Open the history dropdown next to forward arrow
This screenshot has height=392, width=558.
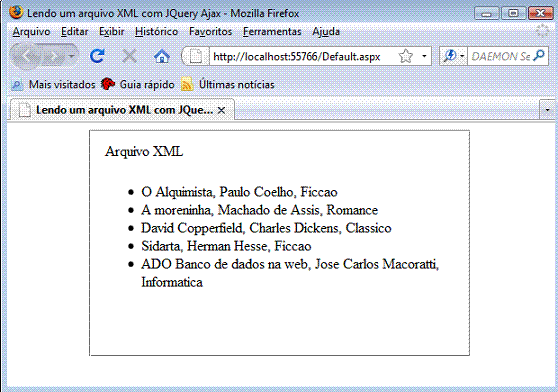pyautogui.click(x=71, y=56)
